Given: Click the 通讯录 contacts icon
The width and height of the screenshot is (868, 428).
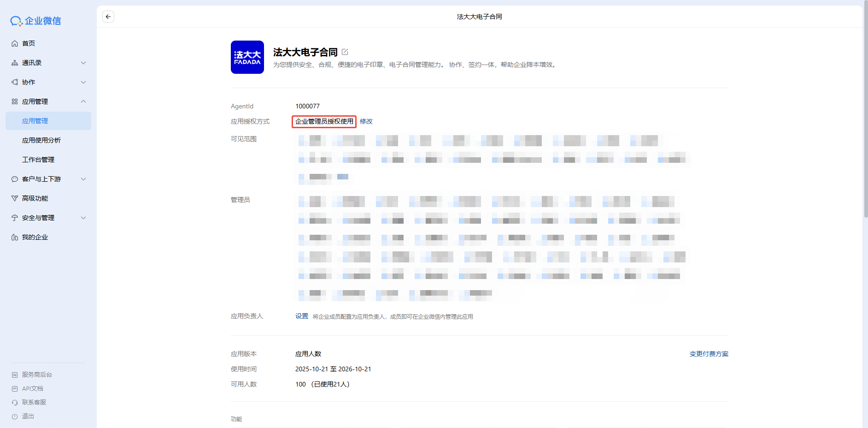Looking at the screenshot, I should pos(15,63).
